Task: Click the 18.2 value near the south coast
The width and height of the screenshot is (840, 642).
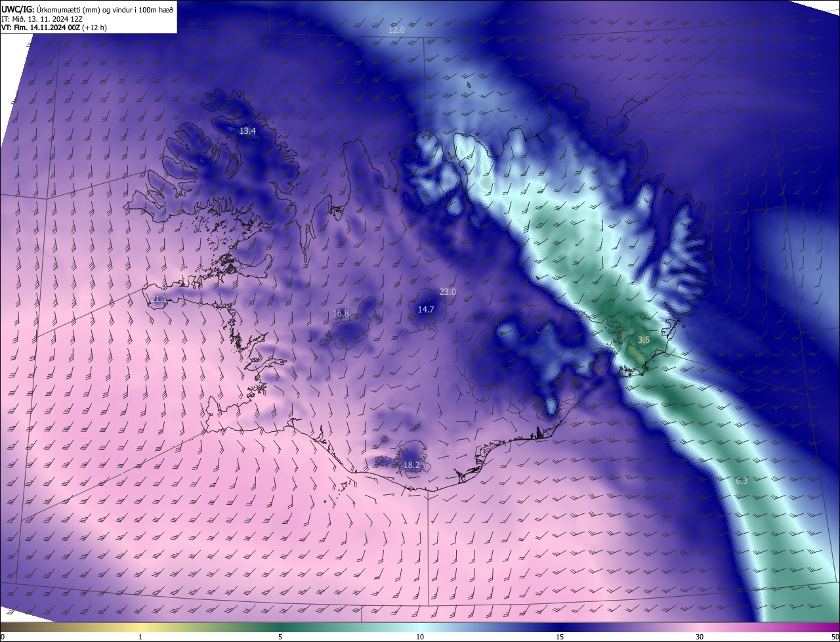Action: coord(411,465)
